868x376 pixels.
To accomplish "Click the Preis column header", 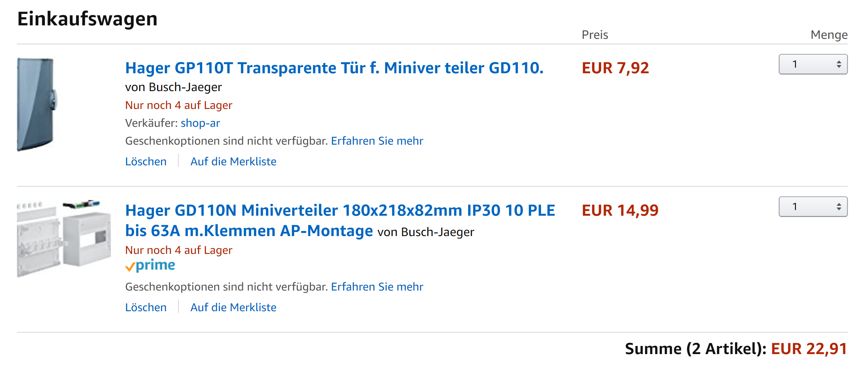I will [x=595, y=35].
